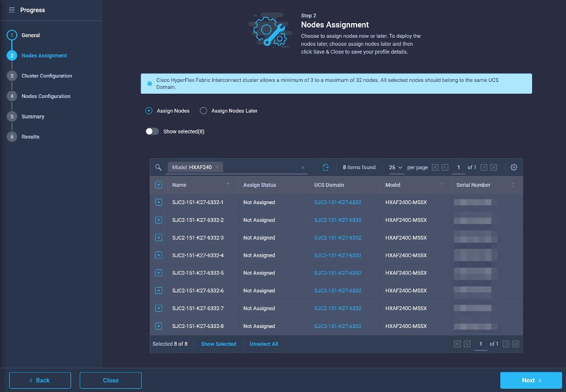Screen dimensions: 566x392
Task: Uncheck node SJC2-151-K27-6332-1
Action: (x=158, y=202)
